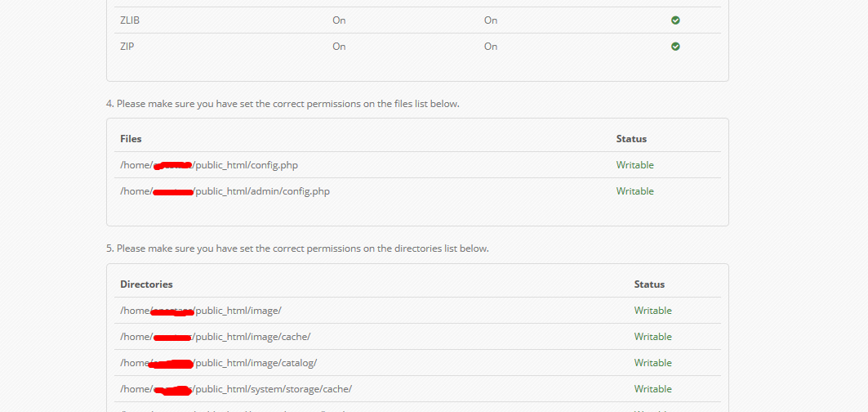Select the ZIP extension row label
The image size is (868, 412).
(127, 47)
